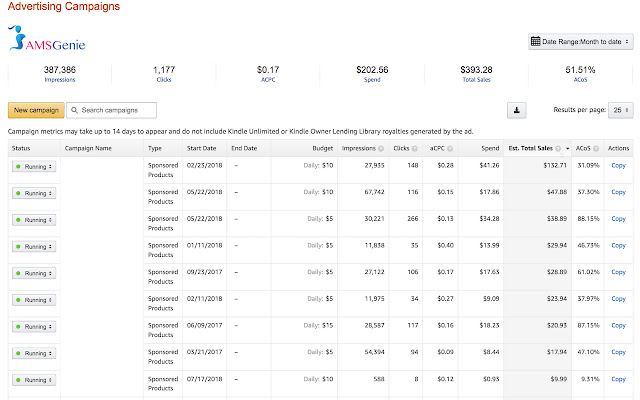The width and height of the screenshot is (640, 400).
Task: Click the $0.40 aCPC cell
Action: click(445, 245)
